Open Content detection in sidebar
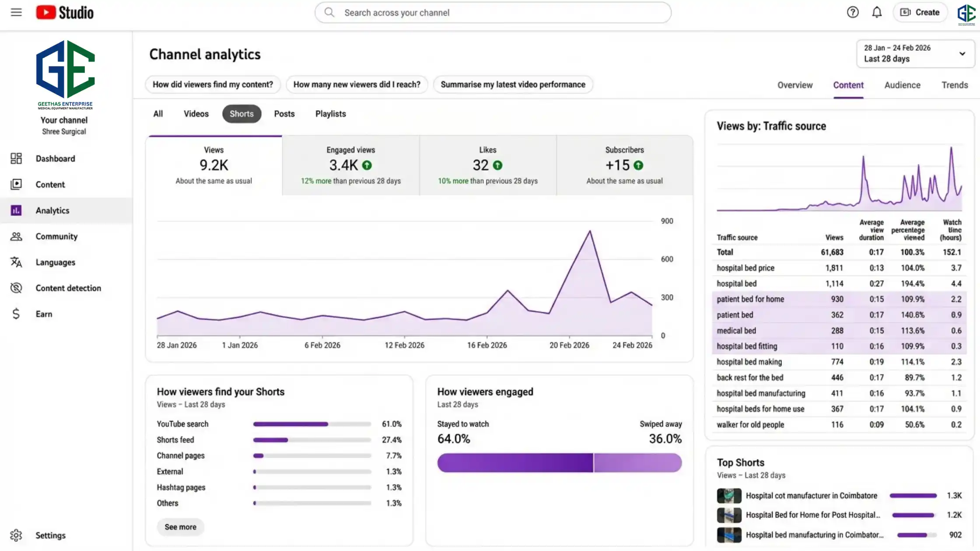This screenshot has height=551, width=980. (x=68, y=288)
